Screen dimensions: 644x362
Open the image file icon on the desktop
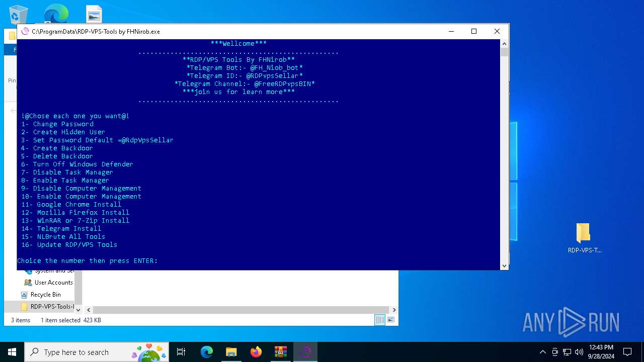click(94, 15)
